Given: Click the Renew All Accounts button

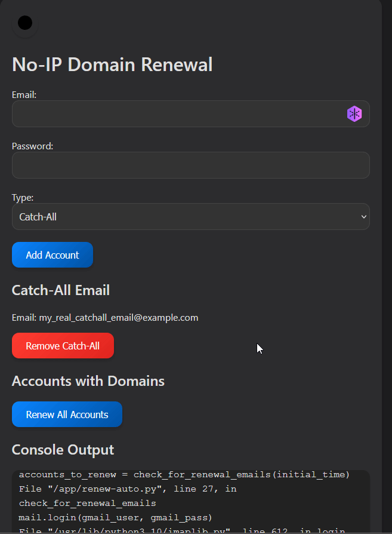Looking at the screenshot, I should [67, 414].
